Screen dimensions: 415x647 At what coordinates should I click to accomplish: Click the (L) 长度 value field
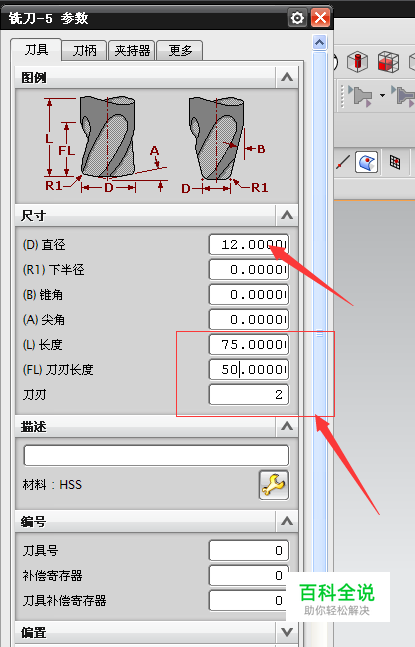pos(249,345)
